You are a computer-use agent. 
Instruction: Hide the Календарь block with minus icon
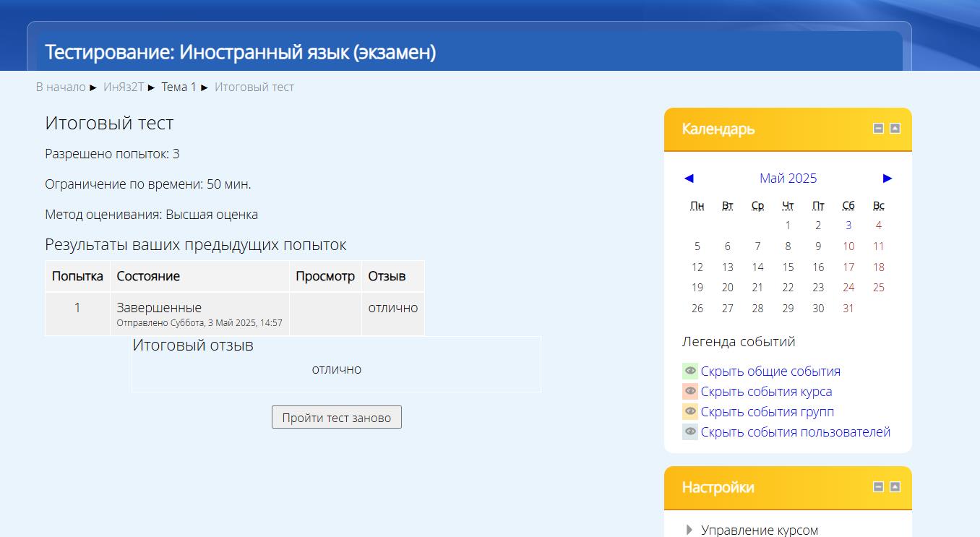coord(879,129)
